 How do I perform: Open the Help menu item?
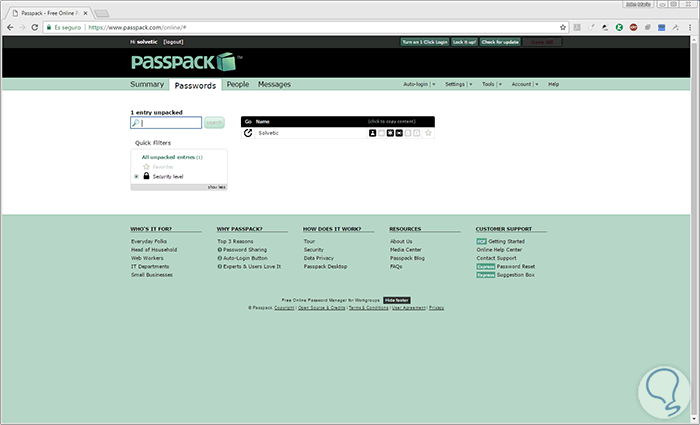553,84
